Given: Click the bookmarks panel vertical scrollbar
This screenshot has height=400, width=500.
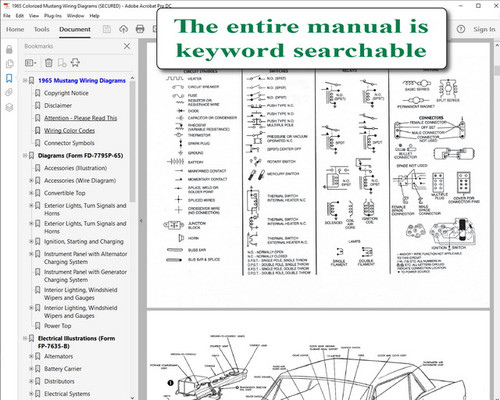Looking at the screenshot, I should tap(132, 141).
